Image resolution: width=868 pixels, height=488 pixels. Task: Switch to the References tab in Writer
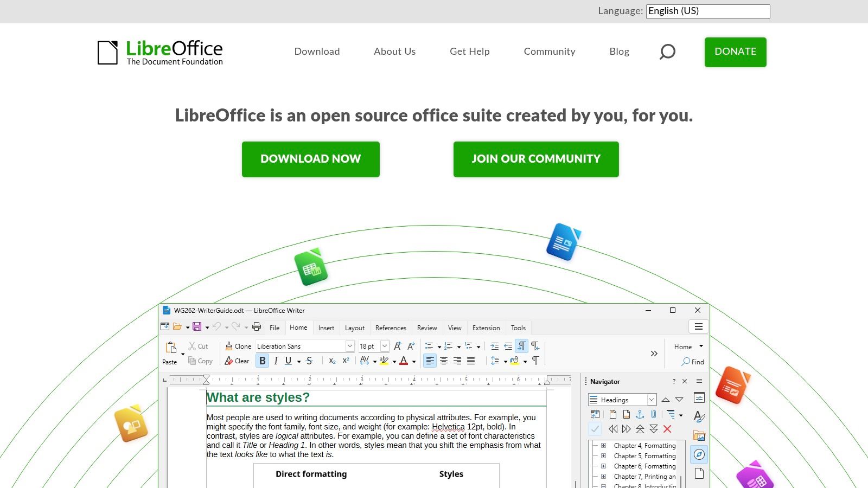(391, 328)
